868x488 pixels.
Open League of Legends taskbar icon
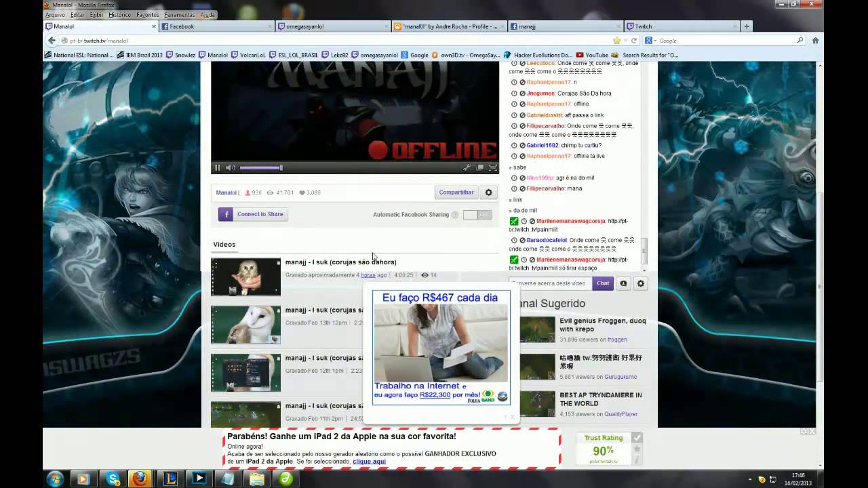pos(170,479)
